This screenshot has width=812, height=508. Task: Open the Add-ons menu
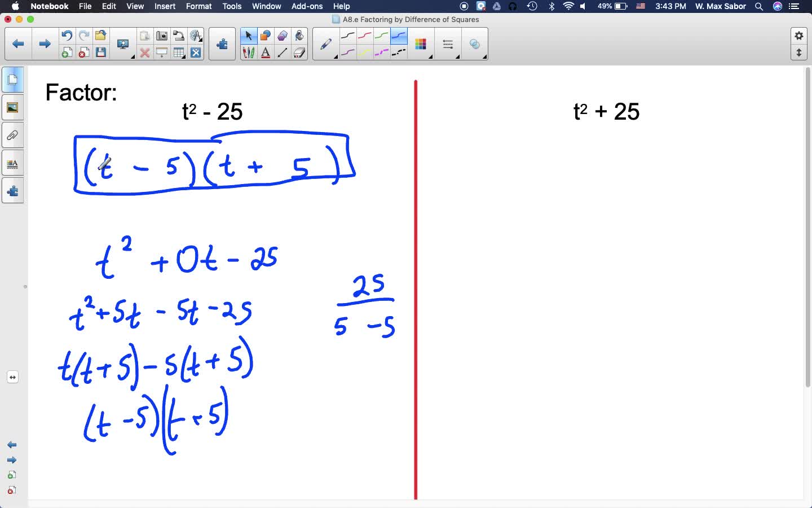307,6
